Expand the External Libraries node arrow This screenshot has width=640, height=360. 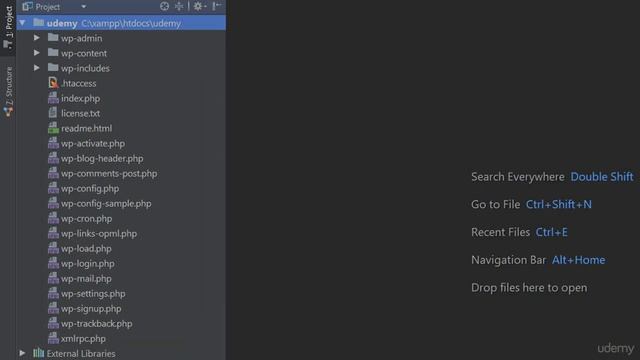point(22,353)
